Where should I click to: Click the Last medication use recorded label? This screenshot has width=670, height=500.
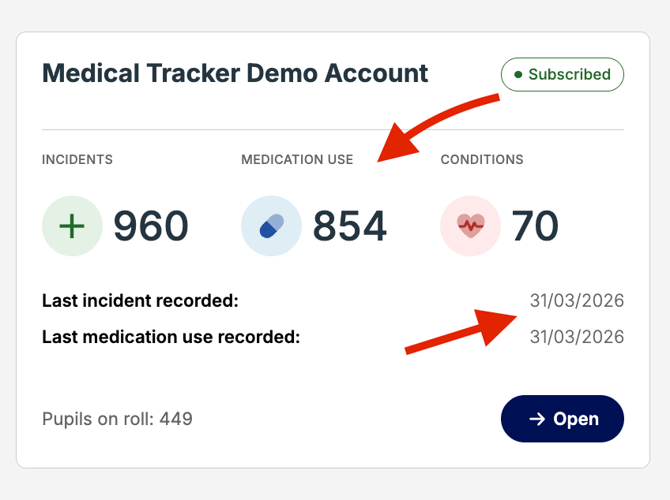click(x=171, y=337)
